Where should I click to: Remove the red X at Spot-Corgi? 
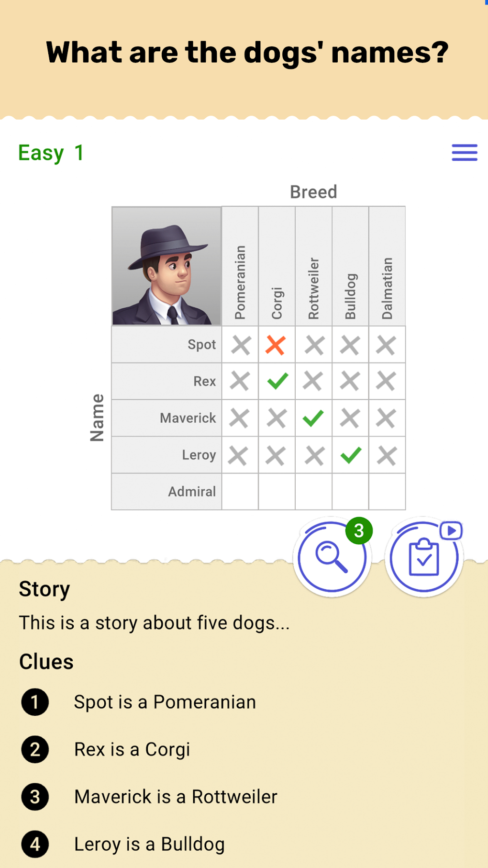click(277, 344)
